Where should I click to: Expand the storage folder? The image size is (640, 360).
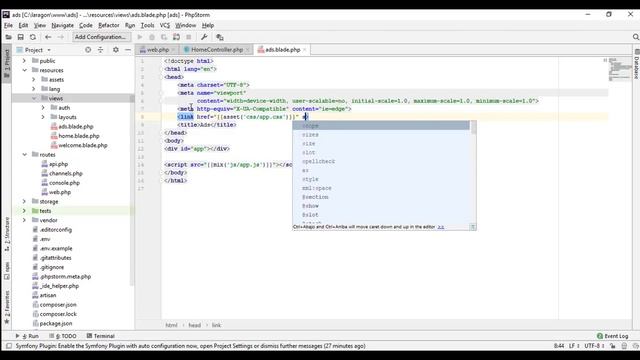tap(24, 202)
